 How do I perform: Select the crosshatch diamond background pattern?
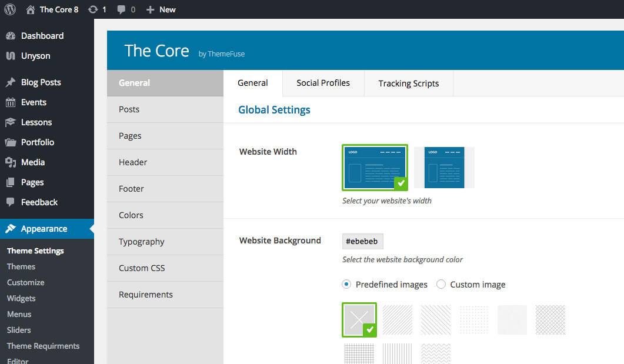(x=550, y=320)
